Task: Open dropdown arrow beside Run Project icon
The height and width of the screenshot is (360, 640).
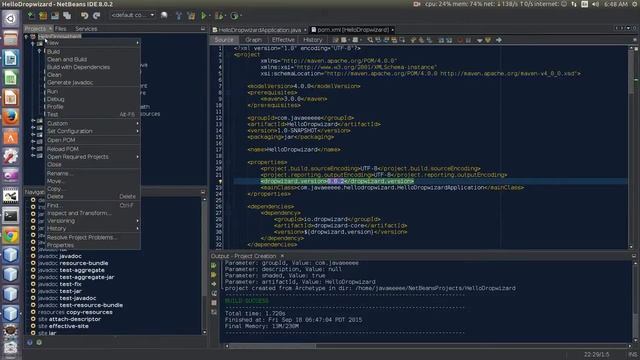Action: [209, 16]
